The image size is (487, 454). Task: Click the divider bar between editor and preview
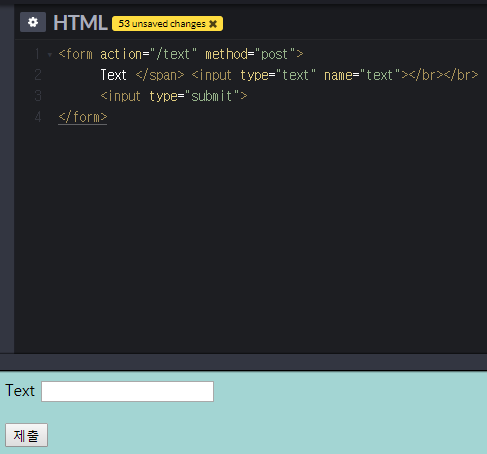click(243, 362)
